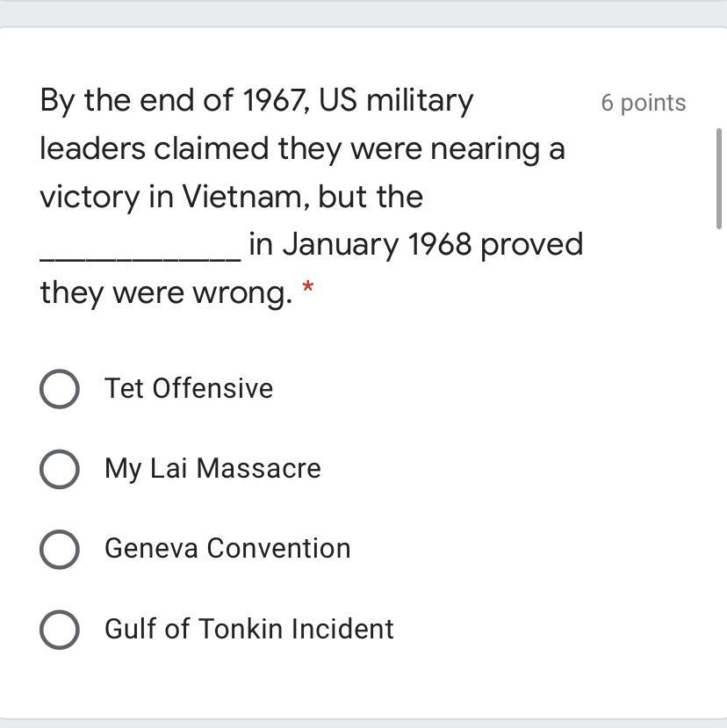The image size is (727, 728).
Task: Click the "Gulf of Tonkin Incident" label text
Action: point(249,629)
